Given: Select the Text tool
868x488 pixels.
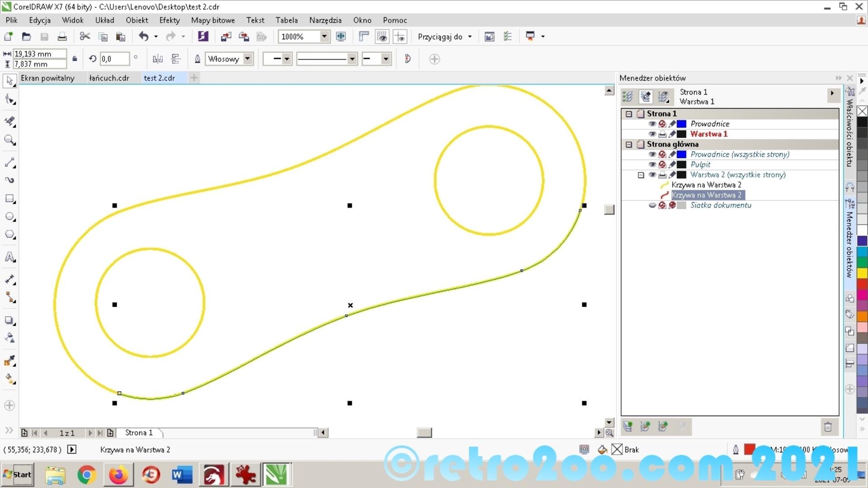Looking at the screenshot, I should [x=9, y=257].
